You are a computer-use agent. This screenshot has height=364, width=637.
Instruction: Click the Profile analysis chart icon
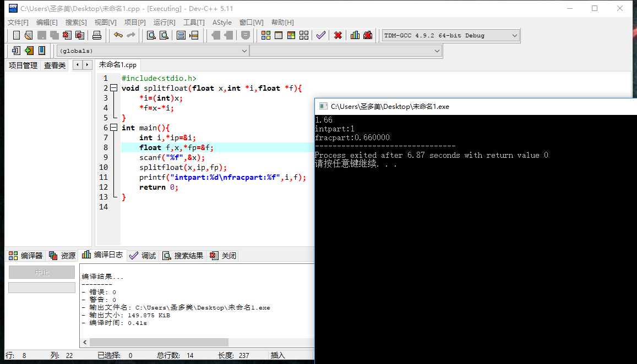pyautogui.click(x=355, y=35)
